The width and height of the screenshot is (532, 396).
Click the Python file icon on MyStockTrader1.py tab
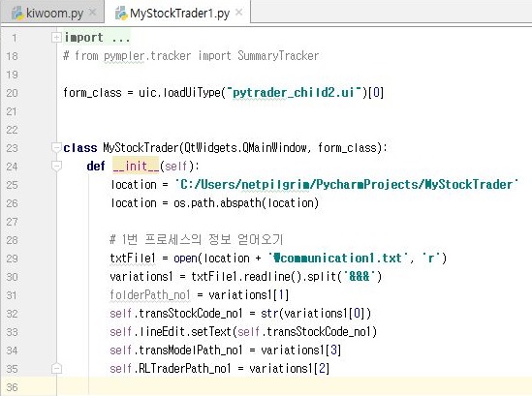click(x=121, y=14)
